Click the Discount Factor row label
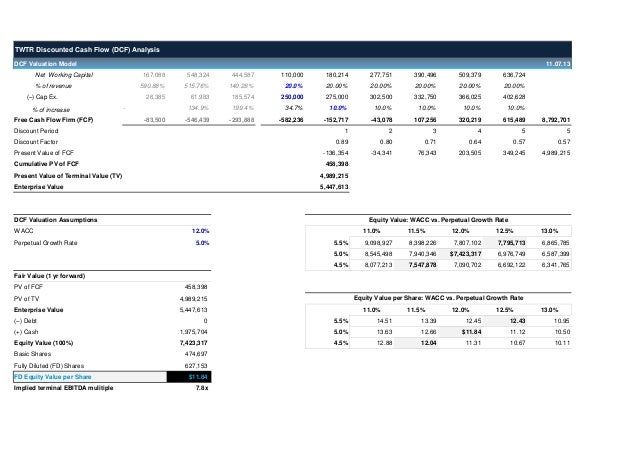The width and height of the screenshot is (638, 452). pyautogui.click(x=36, y=142)
